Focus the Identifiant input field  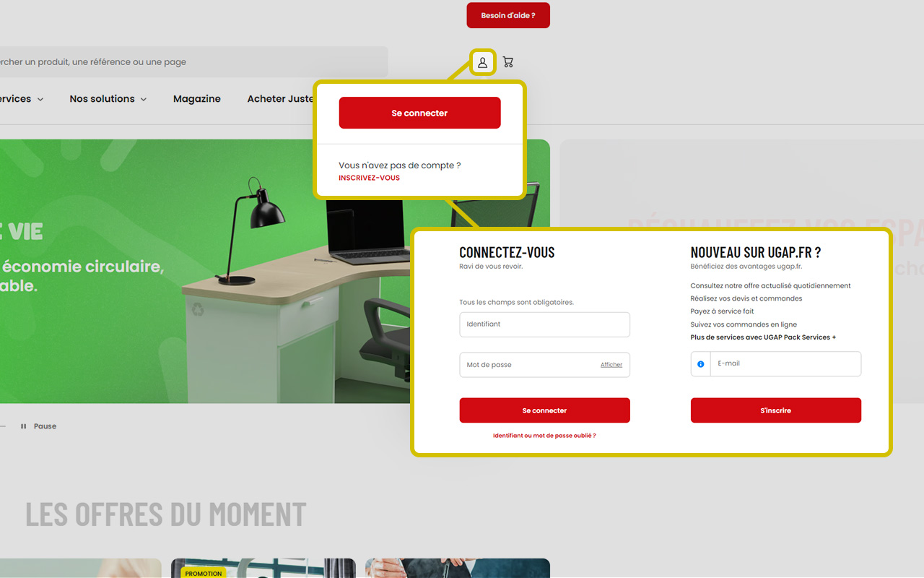point(544,324)
